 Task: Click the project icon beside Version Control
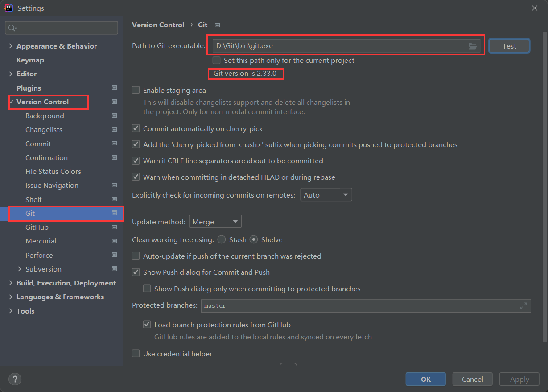tap(114, 102)
